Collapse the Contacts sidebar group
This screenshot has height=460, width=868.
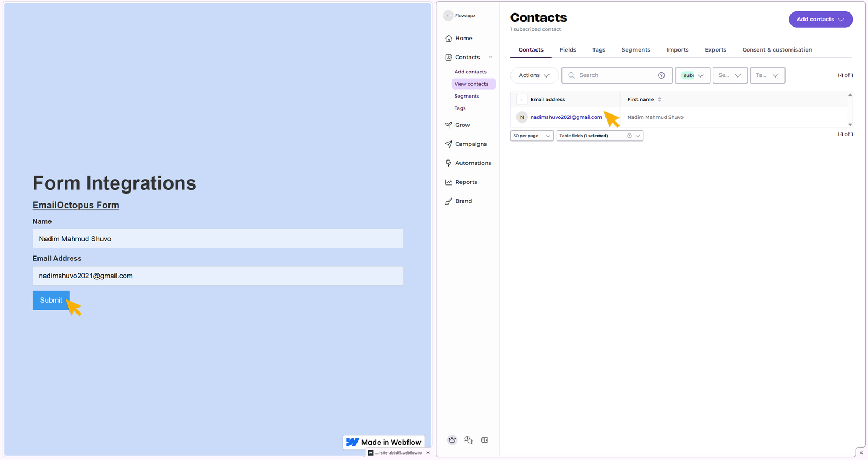[490, 58]
